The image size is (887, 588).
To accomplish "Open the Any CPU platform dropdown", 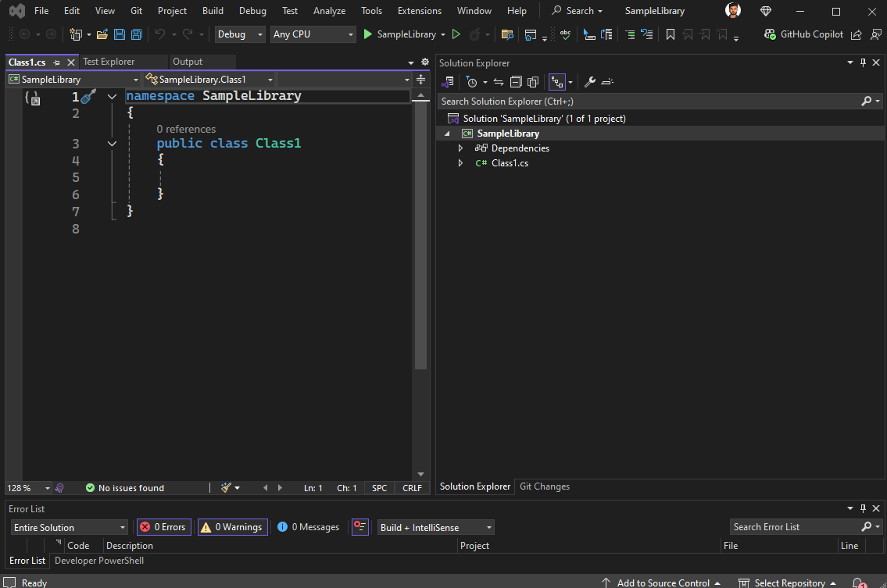I will pos(313,34).
